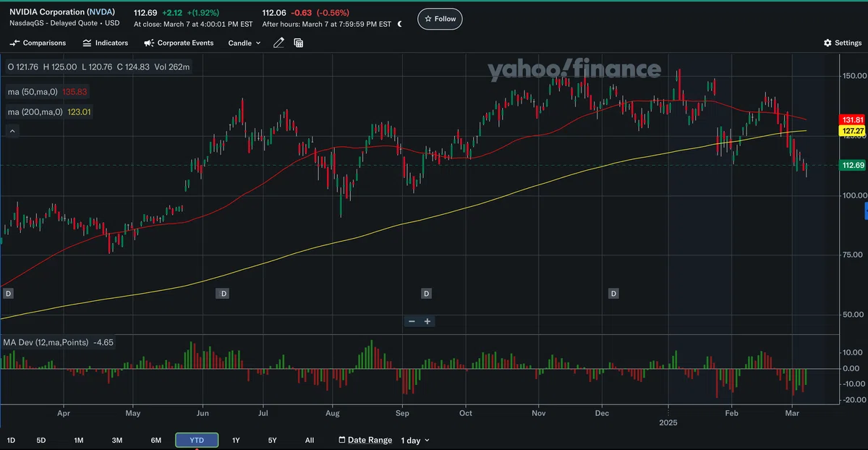868x450 pixels.
Task: Select the 1D range tab
Action: [x=12, y=440]
